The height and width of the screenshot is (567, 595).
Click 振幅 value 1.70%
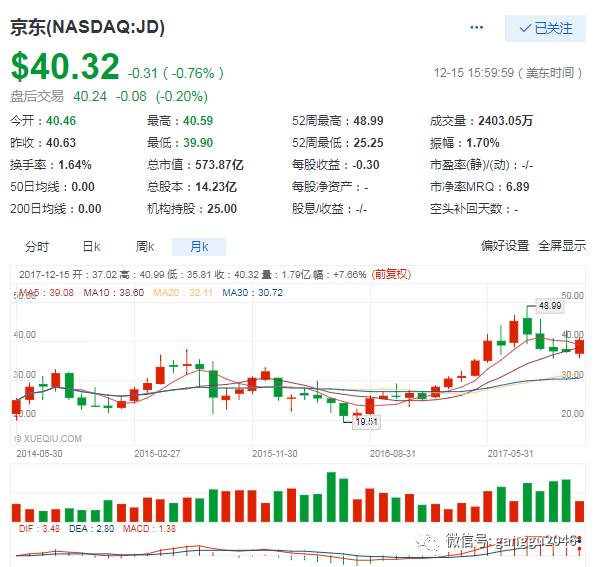point(483,143)
